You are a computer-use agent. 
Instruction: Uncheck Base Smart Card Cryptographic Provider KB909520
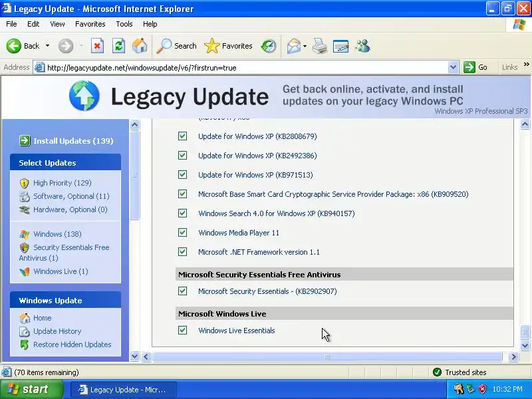click(182, 194)
